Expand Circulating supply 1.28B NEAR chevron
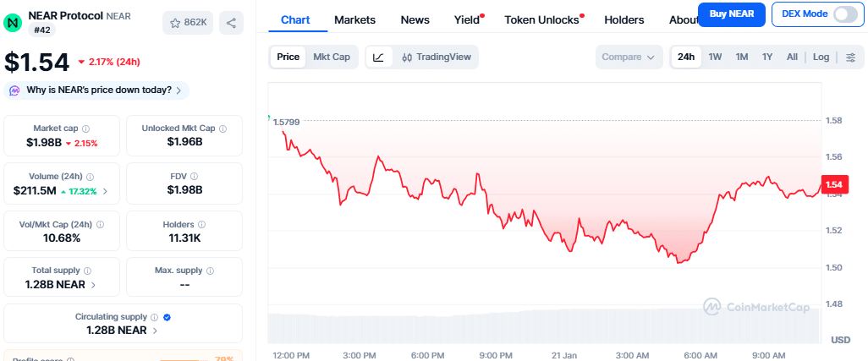 coord(155,331)
